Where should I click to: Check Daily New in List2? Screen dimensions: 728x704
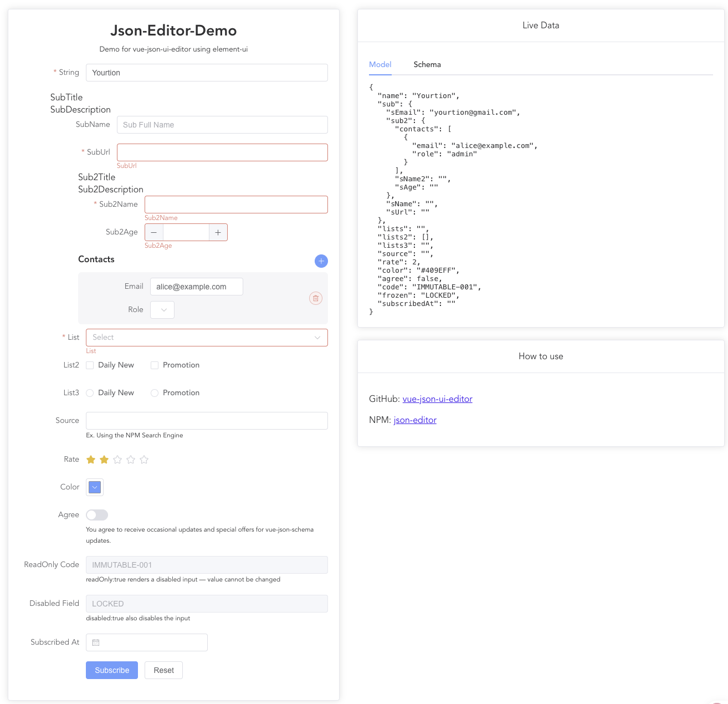coord(90,365)
